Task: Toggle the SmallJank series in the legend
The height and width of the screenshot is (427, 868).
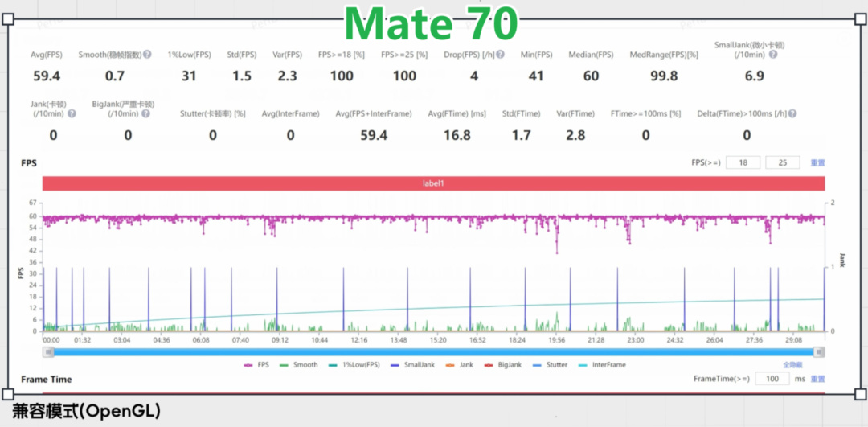Action: tap(411, 365)
